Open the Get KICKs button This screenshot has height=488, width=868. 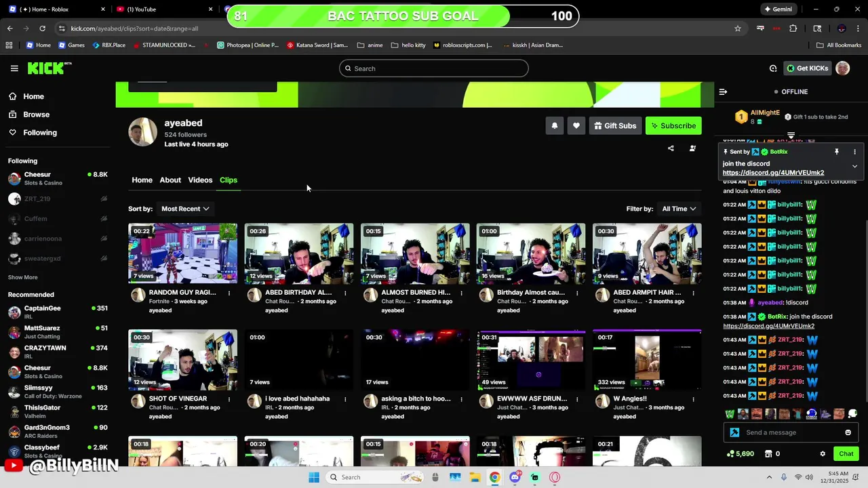(807, 68)
